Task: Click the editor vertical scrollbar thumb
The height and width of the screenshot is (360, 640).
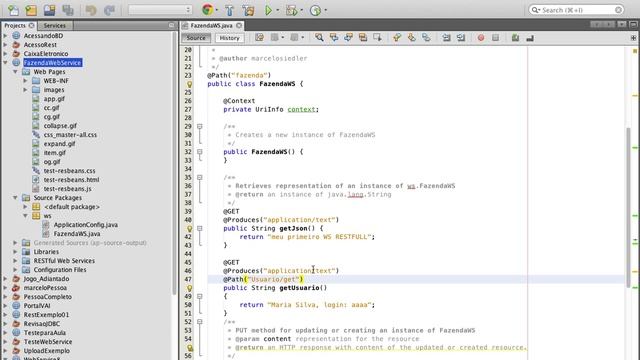Action: [x=628, y=208]
